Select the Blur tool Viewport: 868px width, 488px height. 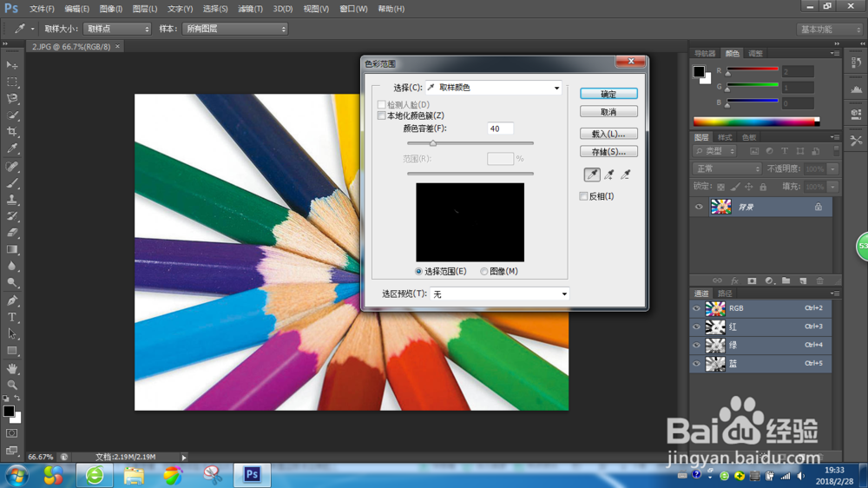click(12, 266)
